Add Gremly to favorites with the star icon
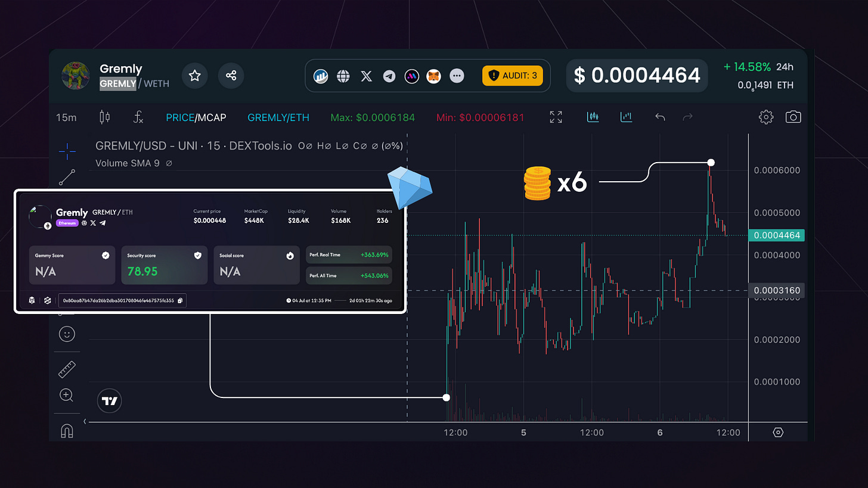868x488 pixels. tap(194, 76)
